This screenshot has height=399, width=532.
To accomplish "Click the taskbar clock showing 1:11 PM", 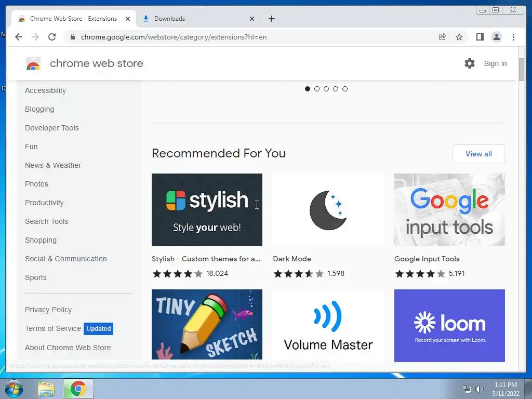I will pyautogui.click(x=506, y=389).
